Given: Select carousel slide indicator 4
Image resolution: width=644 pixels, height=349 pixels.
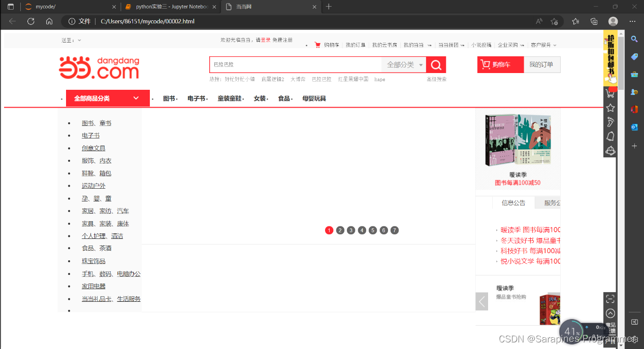Looking at the screenshot, I should tap(362, 230).
